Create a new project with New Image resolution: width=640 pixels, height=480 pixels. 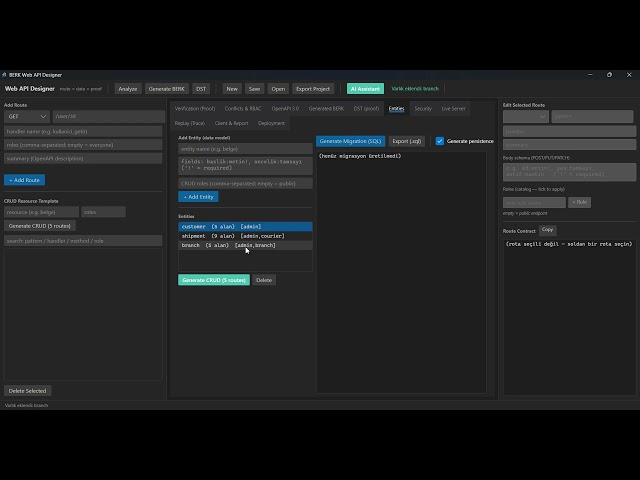click(232, 89)
